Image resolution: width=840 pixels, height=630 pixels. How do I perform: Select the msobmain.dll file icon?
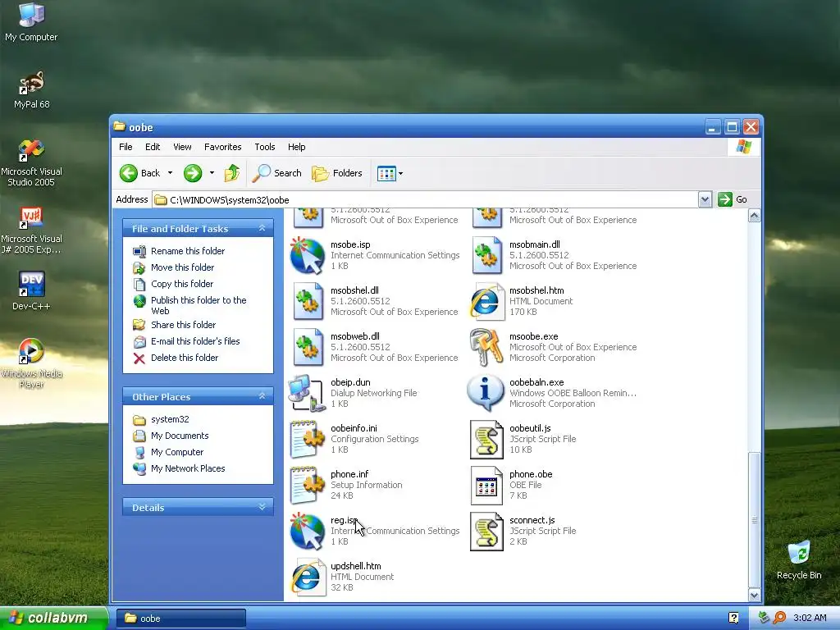tap(486, 256)
